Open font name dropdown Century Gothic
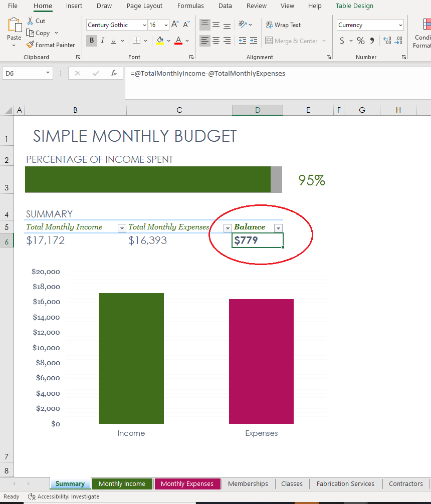 click(144, 25)
